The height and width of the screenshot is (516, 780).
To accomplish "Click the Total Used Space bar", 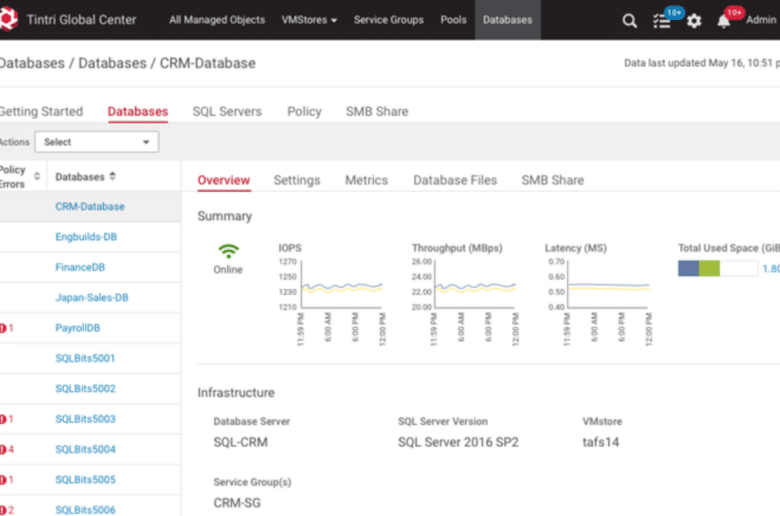I will [718, 269].
